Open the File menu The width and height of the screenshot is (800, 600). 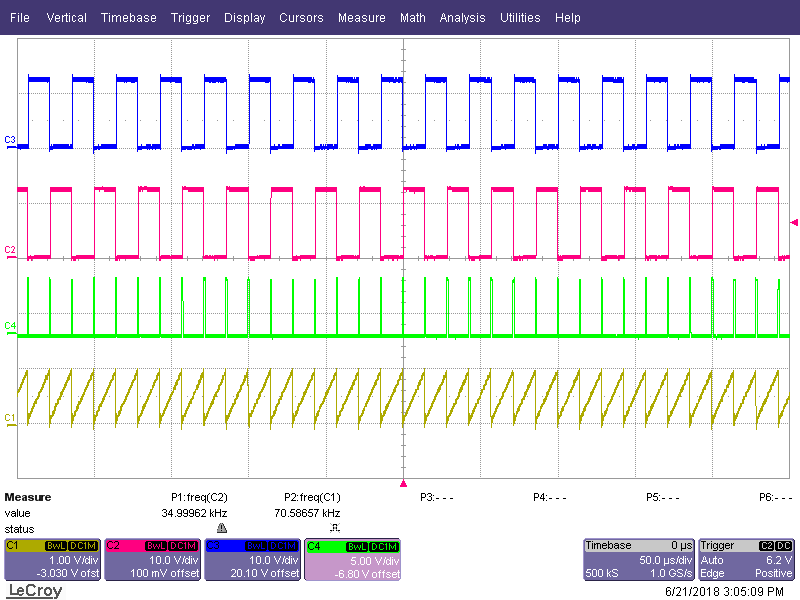pyautogui.click(x=20, y=18)
